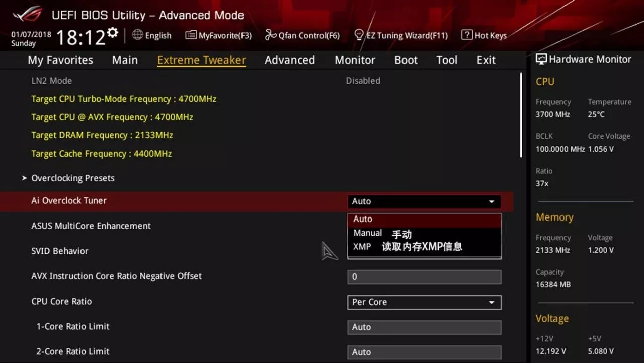
Task: Click the ROG logo icon
Action: click(x=28, y=14)
